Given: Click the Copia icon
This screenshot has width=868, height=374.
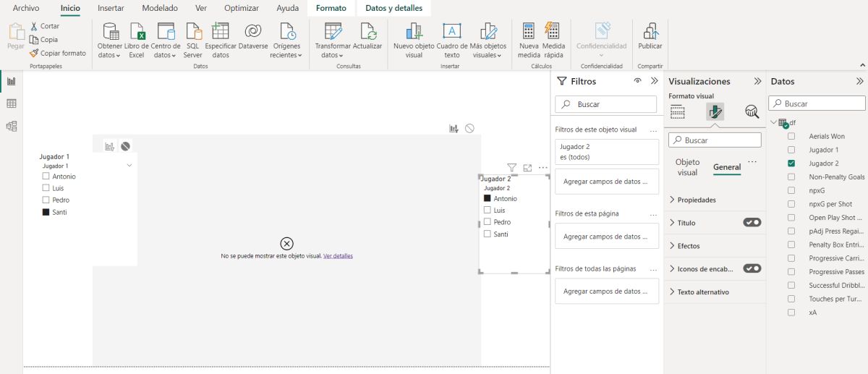Looking at the screenshot, I should 34,40.
